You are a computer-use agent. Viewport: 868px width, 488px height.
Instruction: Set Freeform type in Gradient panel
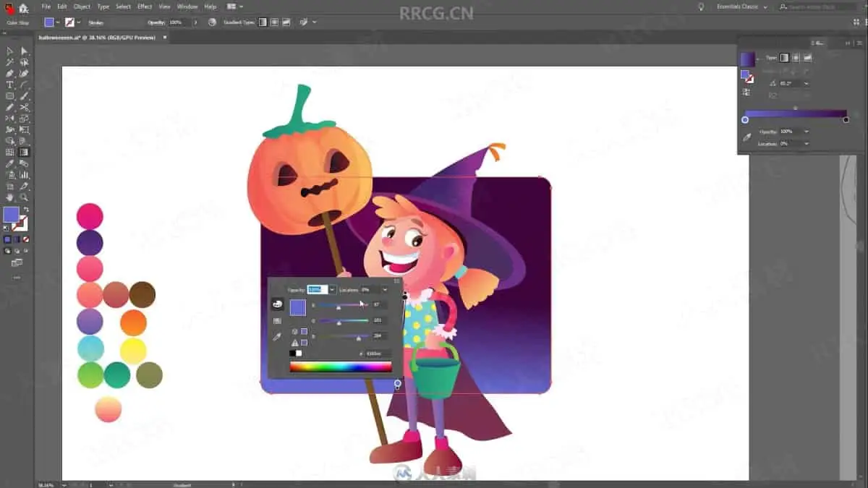point(807,58)
